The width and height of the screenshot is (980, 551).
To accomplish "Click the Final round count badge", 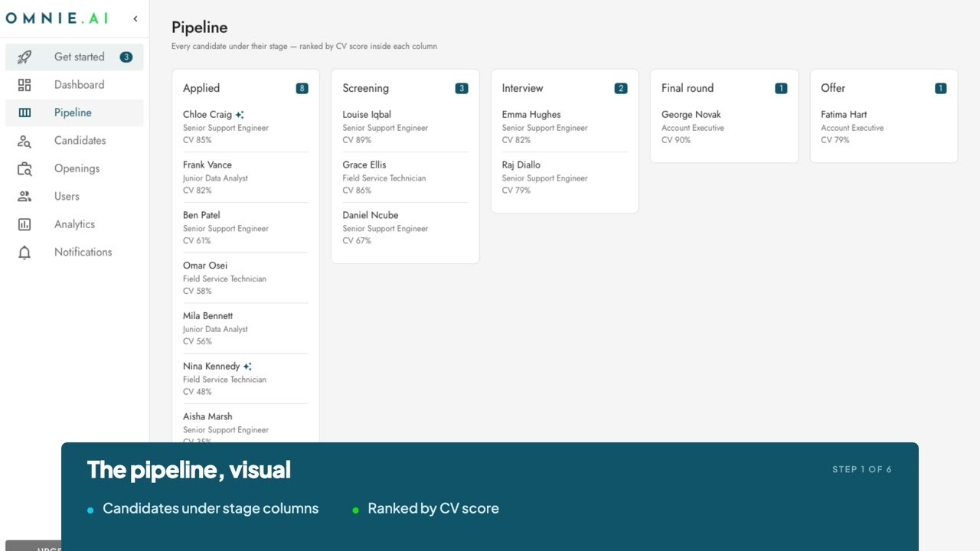I will click(x=781, y=88).
